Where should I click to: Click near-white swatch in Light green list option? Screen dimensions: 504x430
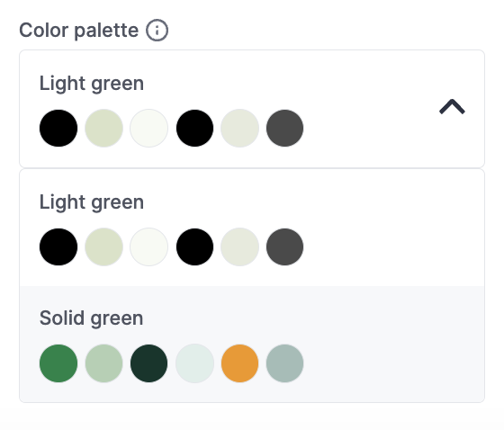click(x=148, y=246)
